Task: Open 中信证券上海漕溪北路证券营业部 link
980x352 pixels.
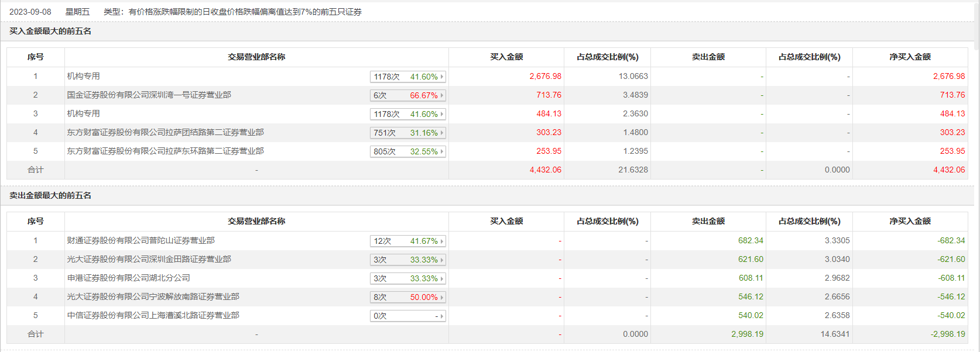Action: (x=153, y=315)
